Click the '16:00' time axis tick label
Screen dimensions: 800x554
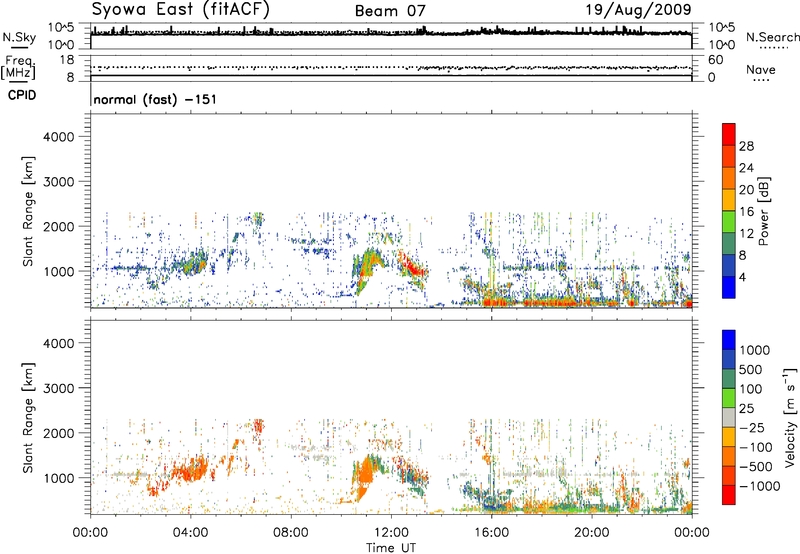(x=491, y=533)
